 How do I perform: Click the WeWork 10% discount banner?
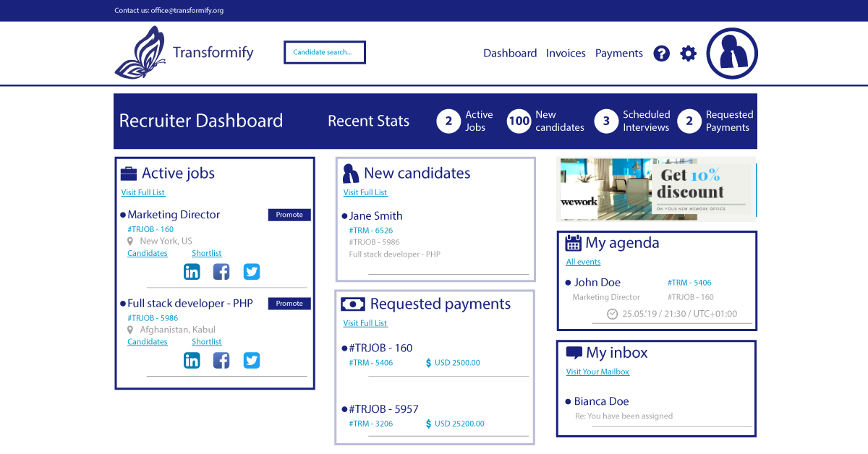point(657,189)
